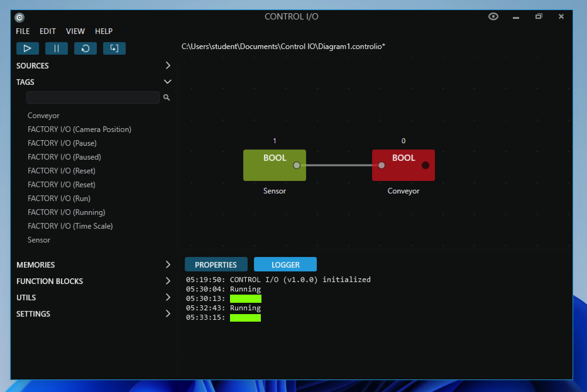Reset the diagram with the circular arrow icon
Viewport: 587px width, 392px height.
point(85,48)
